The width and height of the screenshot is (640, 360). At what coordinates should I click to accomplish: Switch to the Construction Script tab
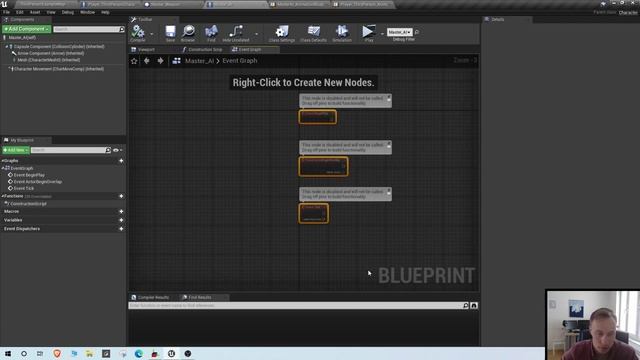(x=202, y=49)
